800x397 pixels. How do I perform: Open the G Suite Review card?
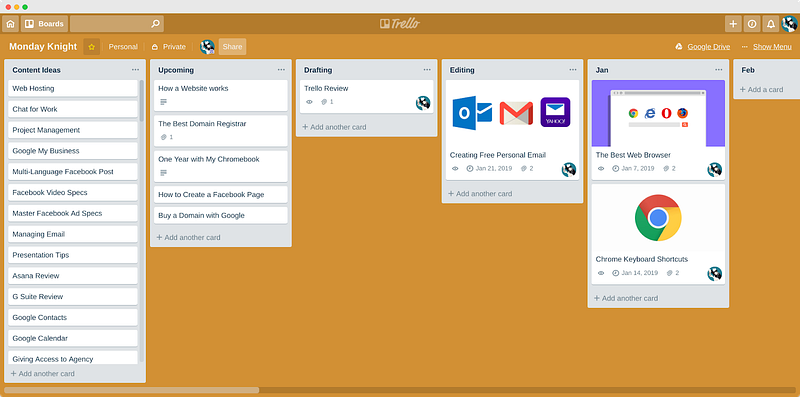pos(73,296)
